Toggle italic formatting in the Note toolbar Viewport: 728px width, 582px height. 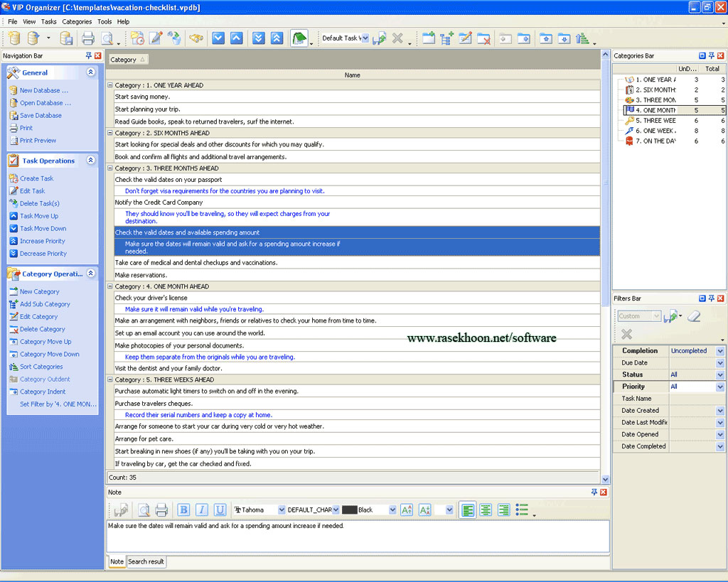(202, 510)
